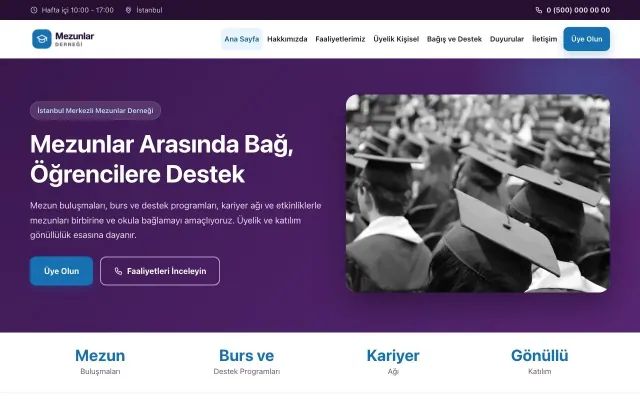Click the Faaliyetleri İnceleyin button
The width and height of the screenshot is (640, 400).
pos(160,271)
